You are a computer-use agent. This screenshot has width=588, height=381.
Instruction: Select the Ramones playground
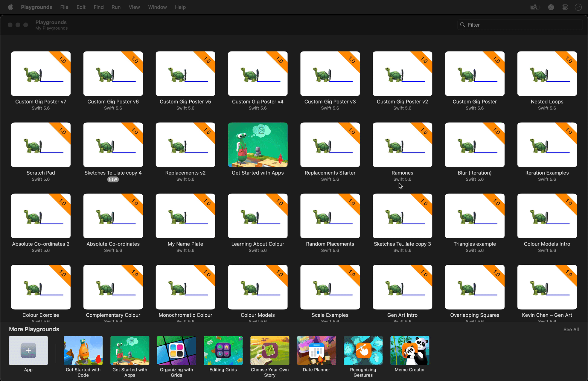(x=402, y=144)
